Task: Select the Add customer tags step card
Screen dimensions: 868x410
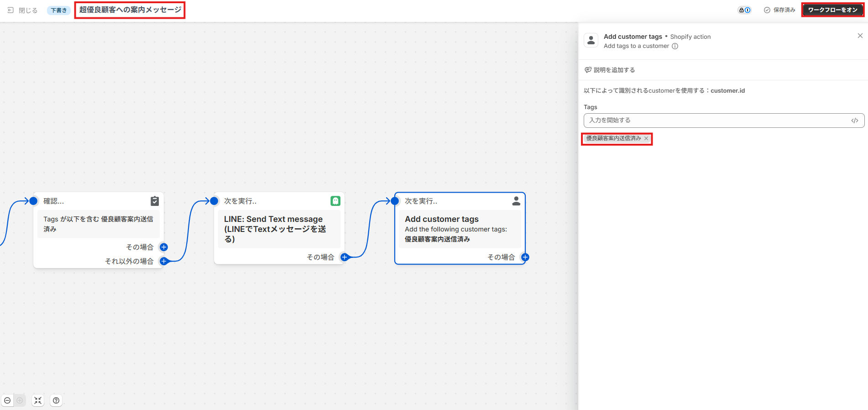Action: click(x=460, y=228)
